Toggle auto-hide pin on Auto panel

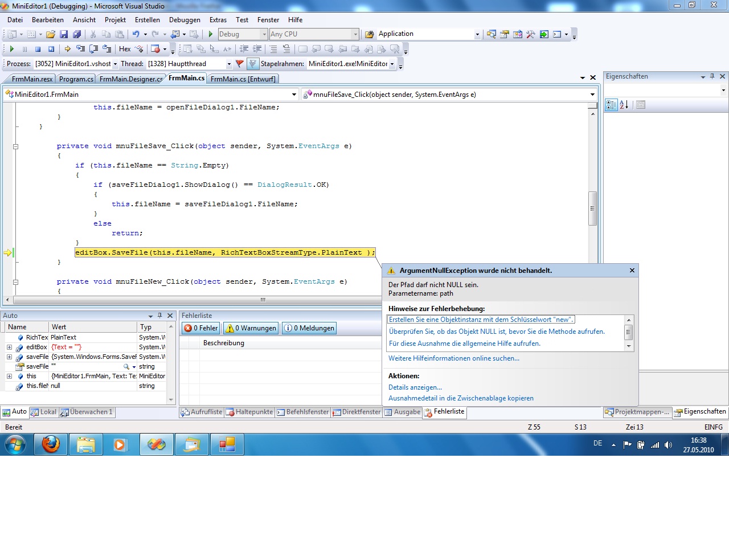(x=160, y=316)
